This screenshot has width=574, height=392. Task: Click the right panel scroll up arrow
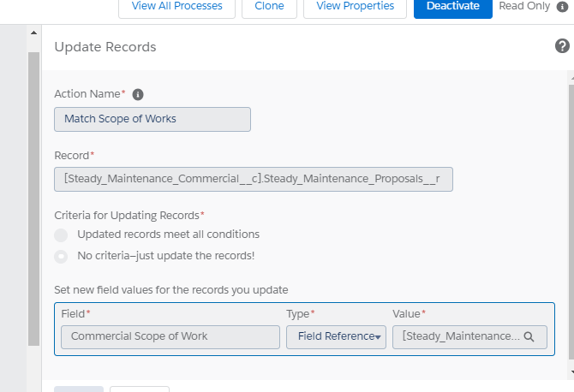point(569,77)
